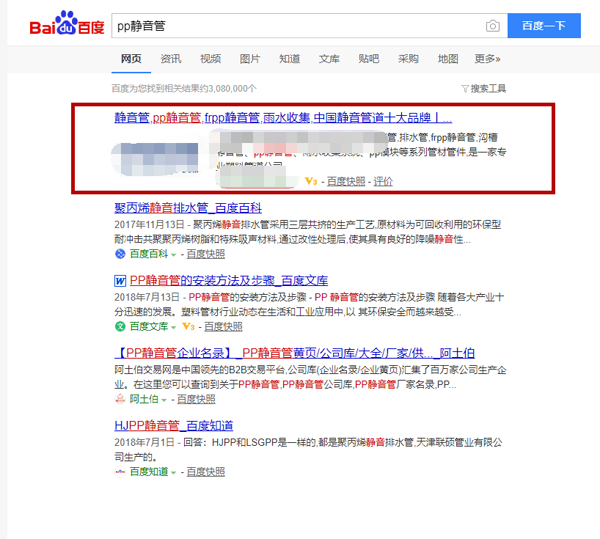Switch to the 图片 tab
Image resolution: width=600 pixels, height=539 pixels.
[250, 59]
